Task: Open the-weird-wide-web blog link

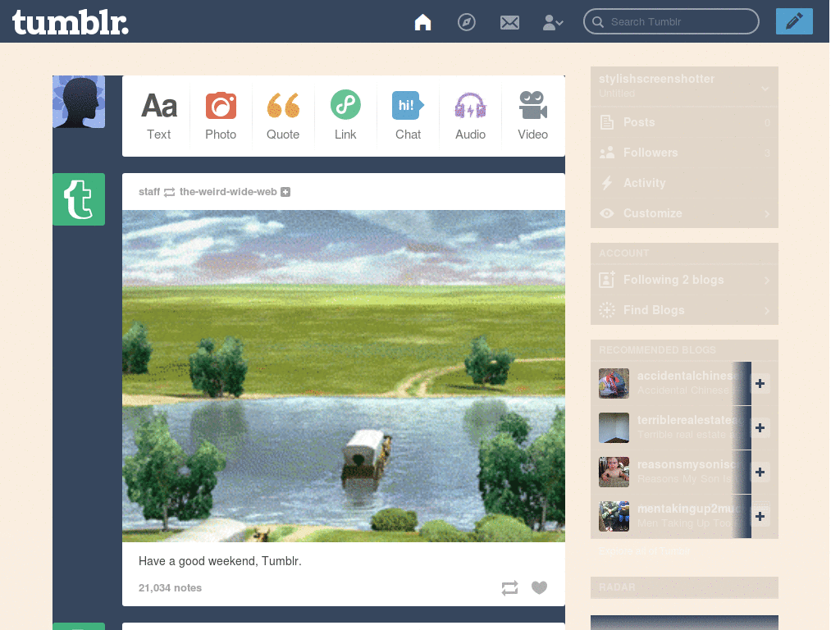Action: tap(228, 192)
